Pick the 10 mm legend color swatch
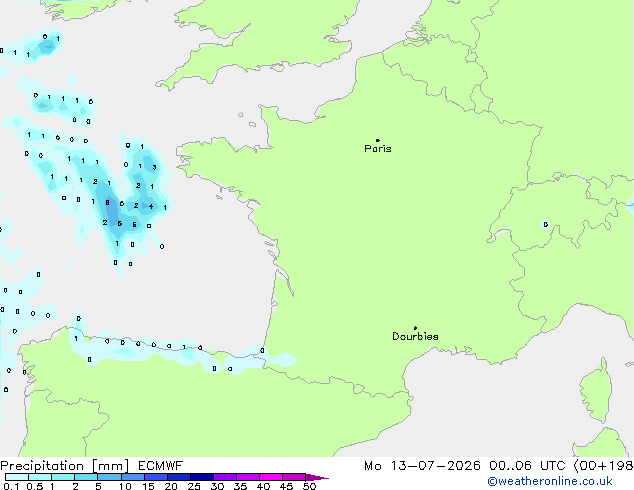This screenshot has height=490, width=634. [x=132, y=477]
